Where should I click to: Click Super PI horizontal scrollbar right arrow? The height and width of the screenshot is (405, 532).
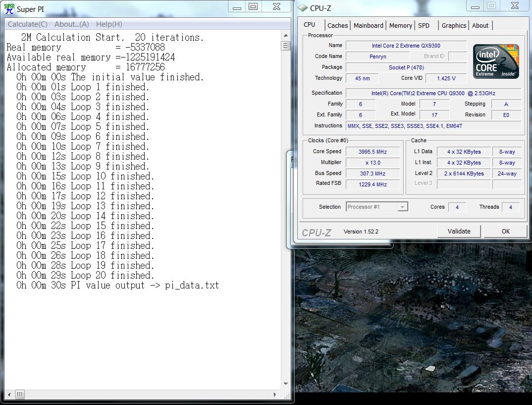275,395
